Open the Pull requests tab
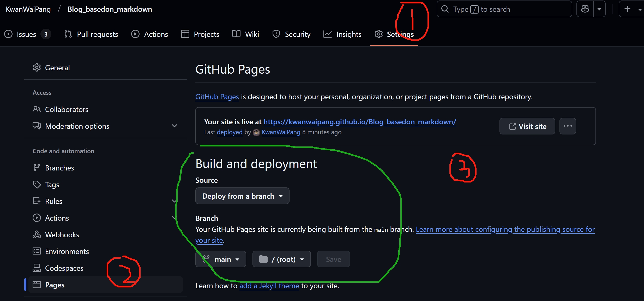The height and width of the screenshot is (301, 644). [x=91, y=34]
